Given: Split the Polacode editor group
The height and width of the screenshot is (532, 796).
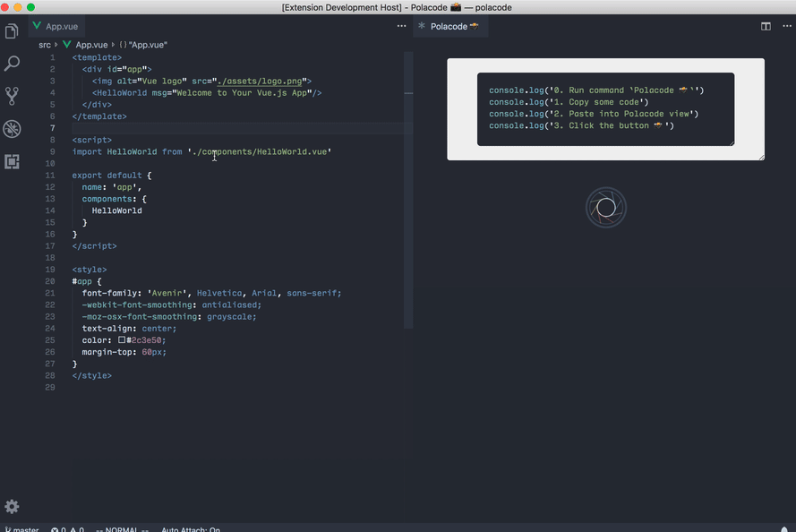Looking at the screenshot, I should click(766, 26).
